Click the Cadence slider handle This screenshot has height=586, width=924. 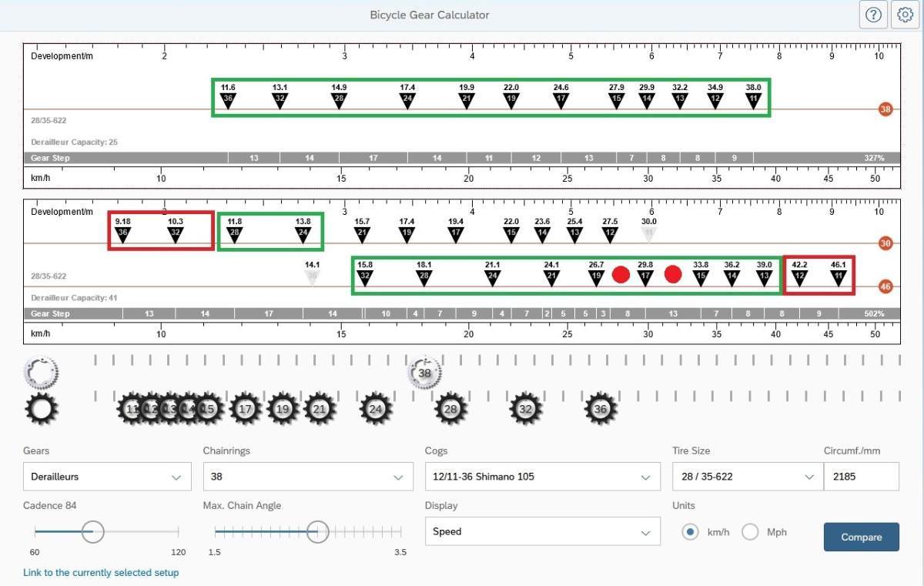click(92, 531)
